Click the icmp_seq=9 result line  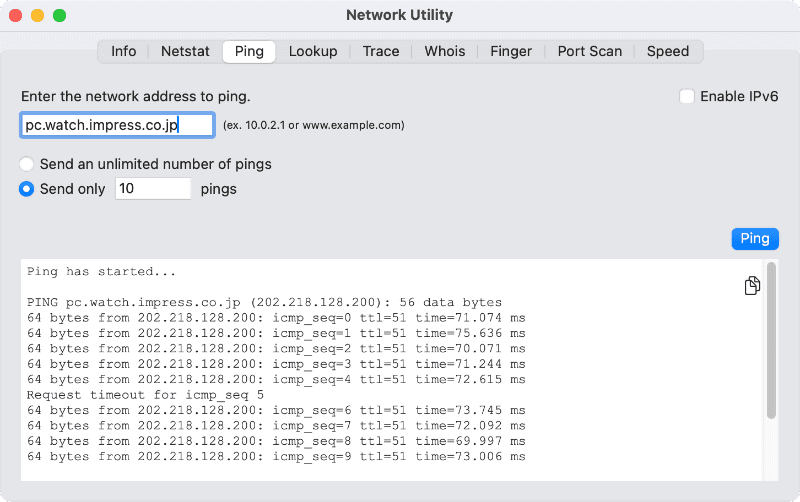(x=276, y=457)
